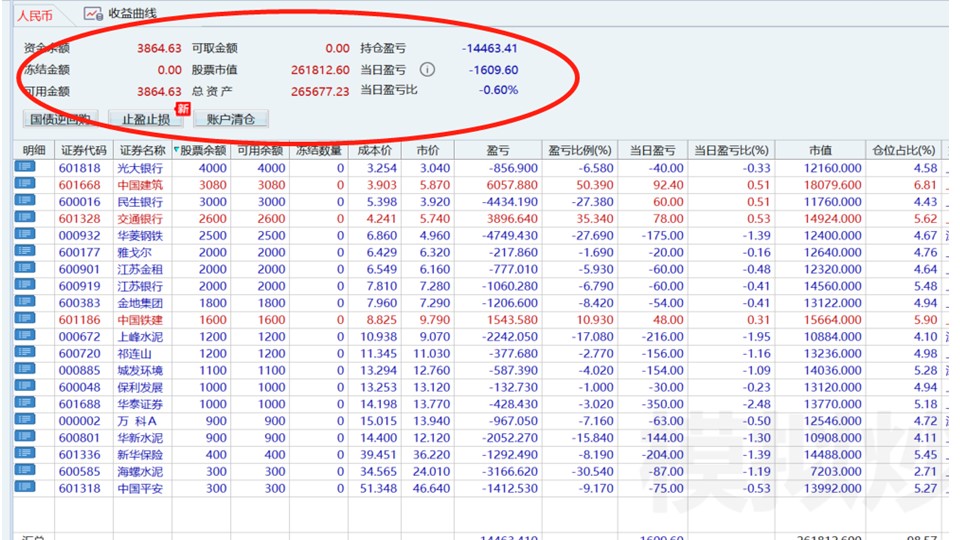Click the 当日盈亏 info circle icon
Image resolution: width=960 pixels, height=540 pixels.
pyautogui.click(x=427, y=70)
